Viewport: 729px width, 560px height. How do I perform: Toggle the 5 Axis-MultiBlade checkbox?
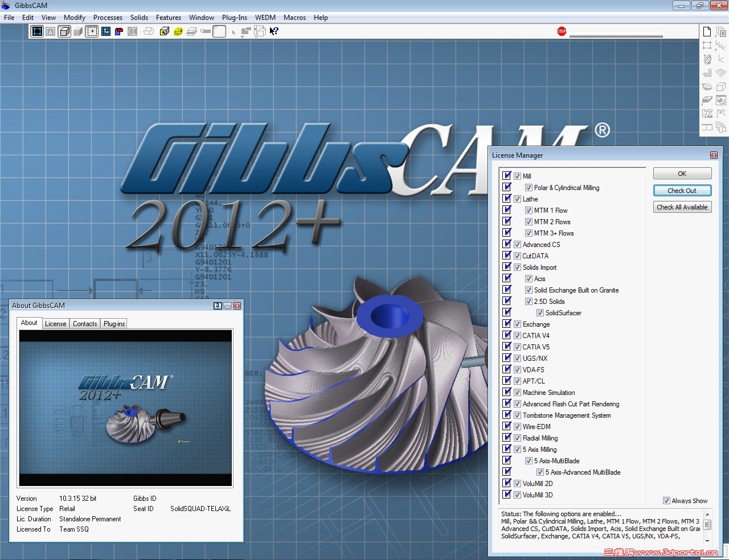tap(529, 461)
